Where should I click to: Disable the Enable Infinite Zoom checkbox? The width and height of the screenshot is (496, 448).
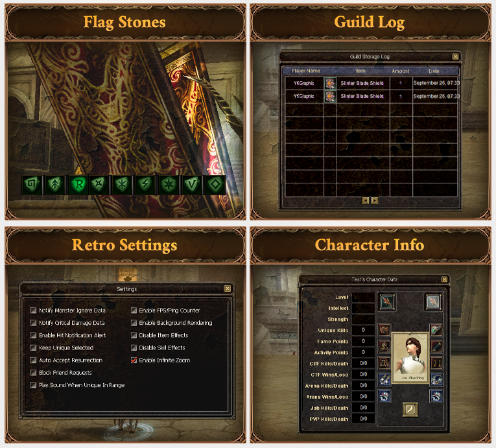134,360
